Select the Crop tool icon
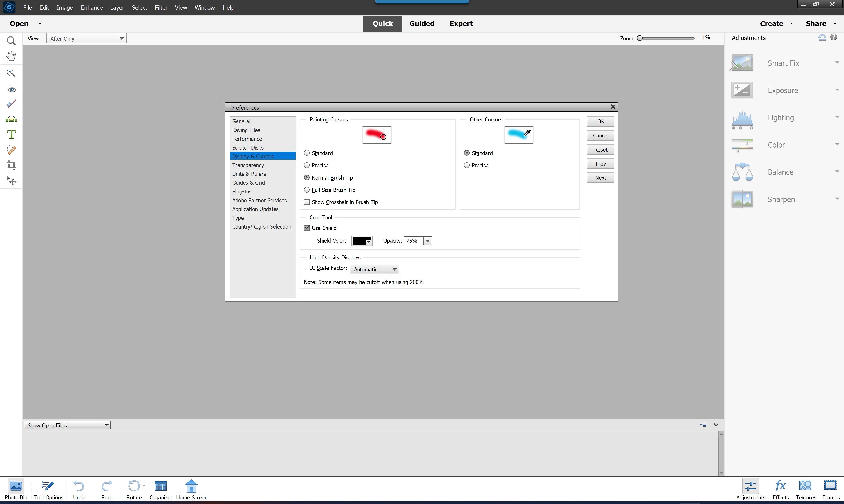Viewport: 844px width, 504px height. 11,165
